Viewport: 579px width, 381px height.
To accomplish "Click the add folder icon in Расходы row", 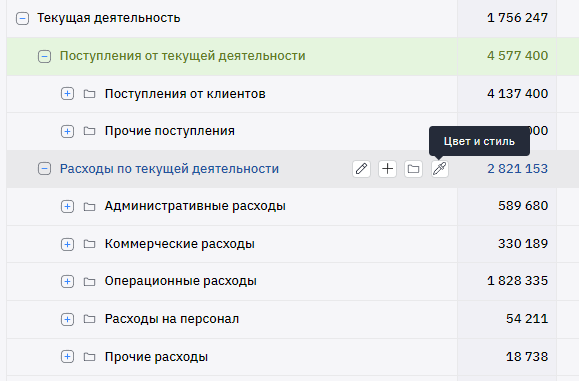I will 413,169.
